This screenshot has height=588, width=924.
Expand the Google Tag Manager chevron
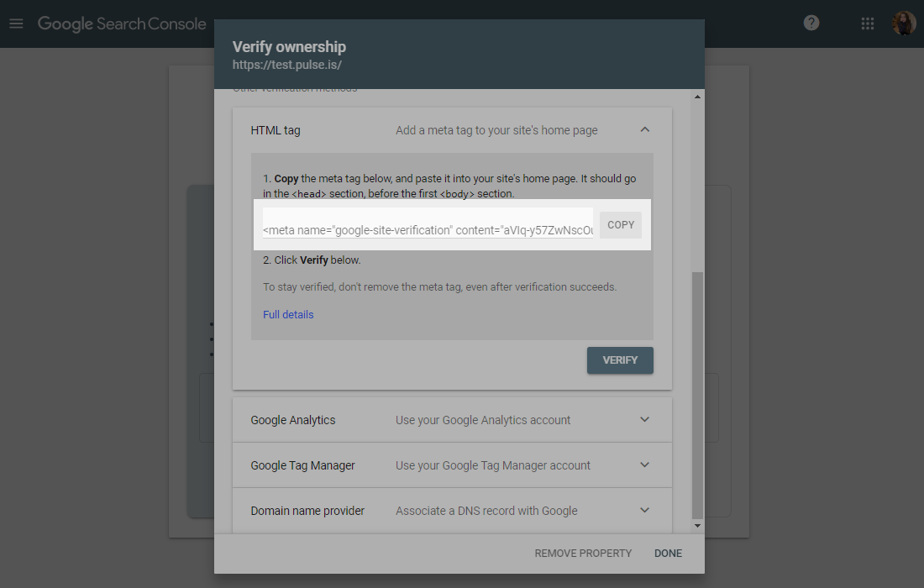tap(644, 465)
